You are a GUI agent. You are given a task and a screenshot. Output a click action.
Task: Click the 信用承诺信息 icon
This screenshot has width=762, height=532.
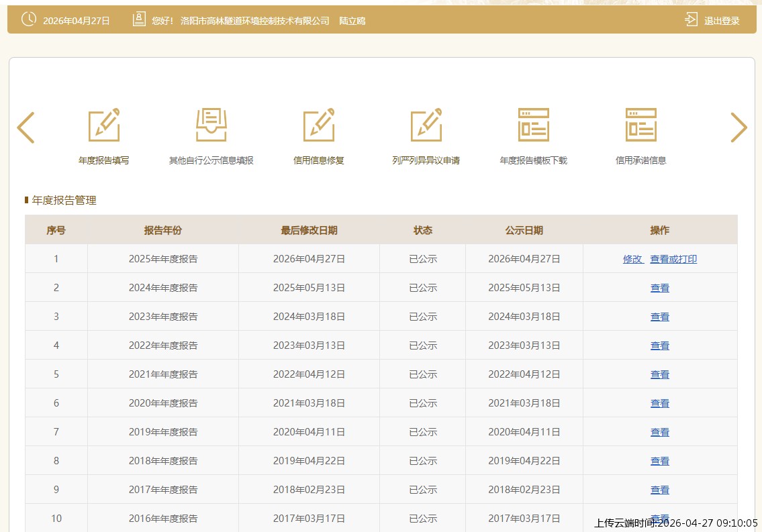pos(641,125)
